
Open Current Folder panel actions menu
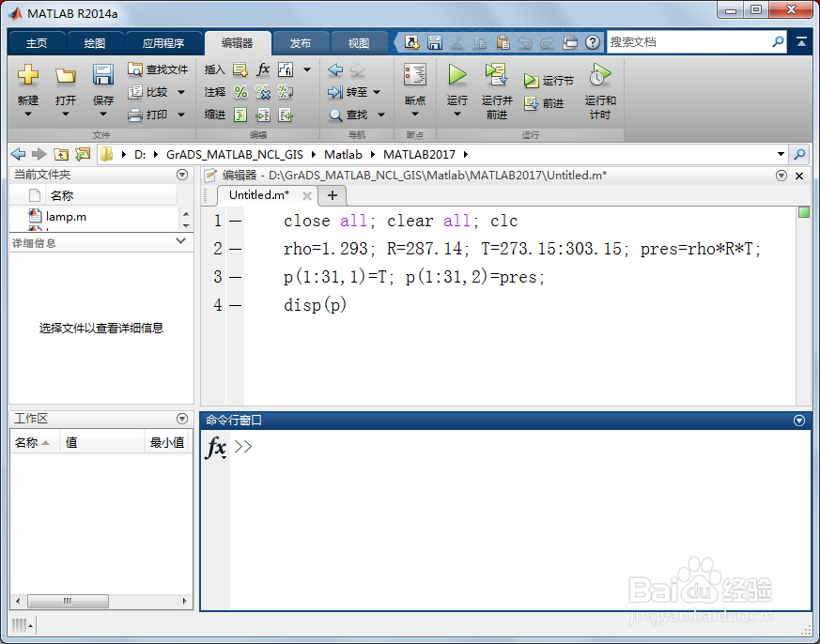[182, 175]
